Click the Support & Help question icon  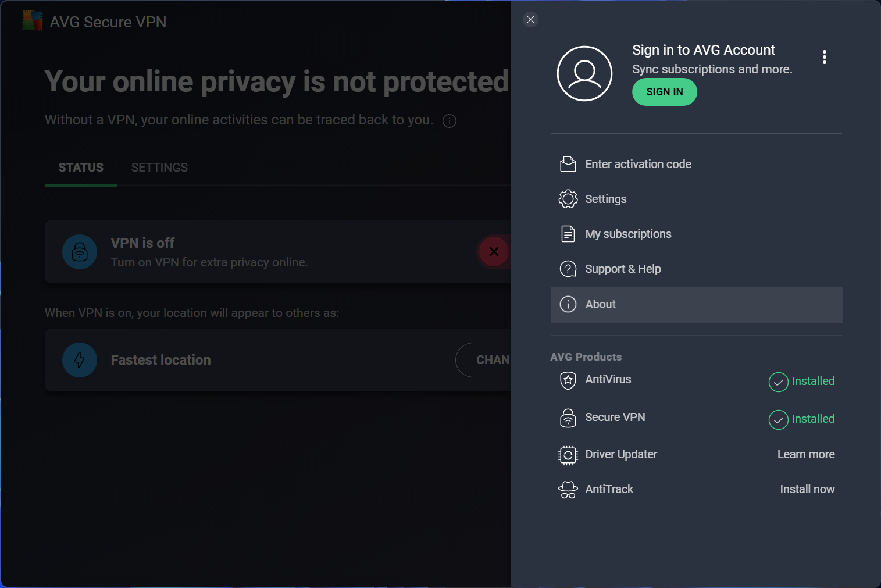tap(568, 269)
